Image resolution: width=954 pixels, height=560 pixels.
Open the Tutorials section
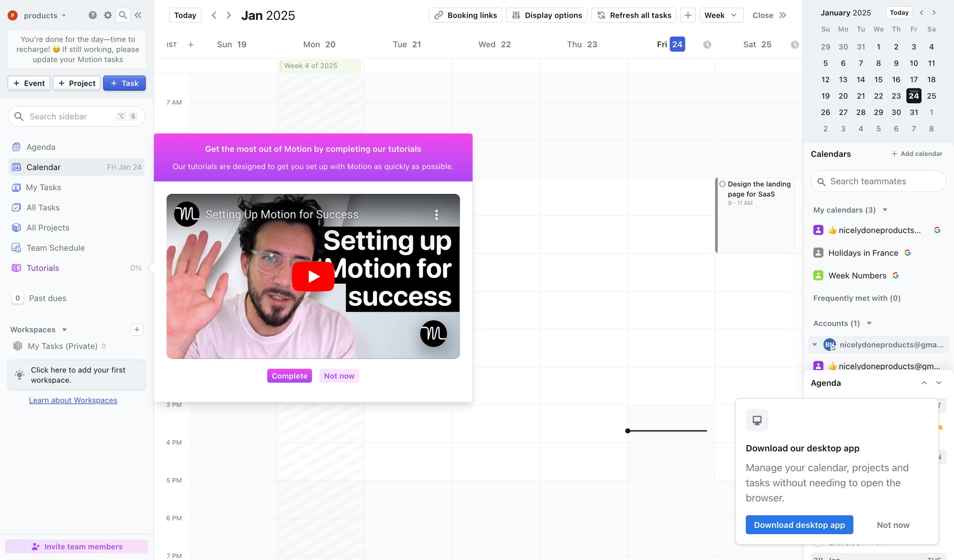point(43,268)
